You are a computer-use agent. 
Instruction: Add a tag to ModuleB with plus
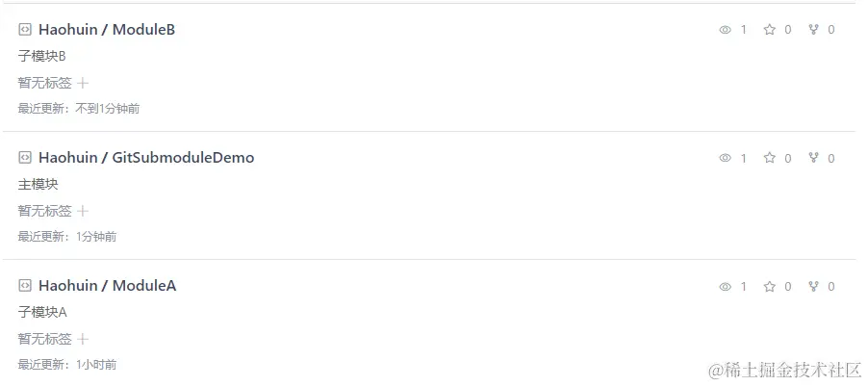coord(83,84)
